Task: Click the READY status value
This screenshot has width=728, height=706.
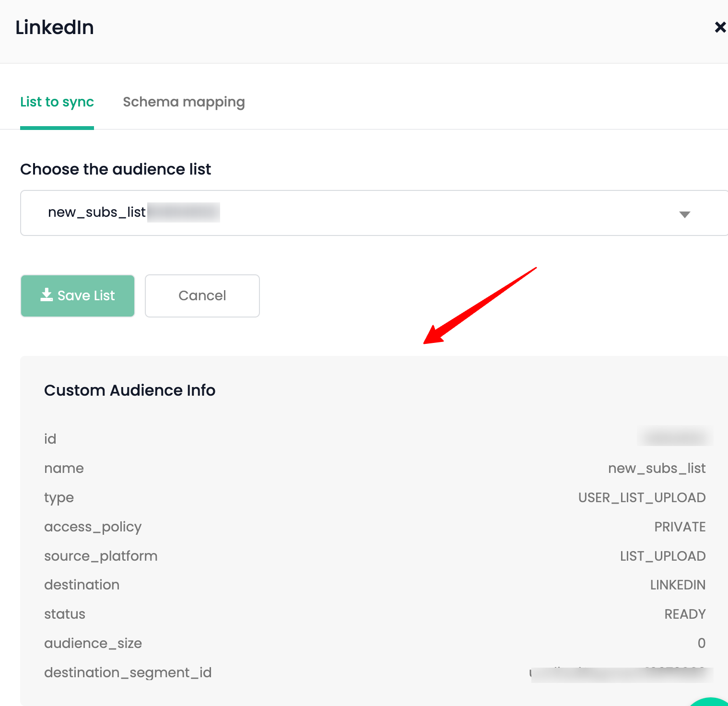Action: coord(684,614)
